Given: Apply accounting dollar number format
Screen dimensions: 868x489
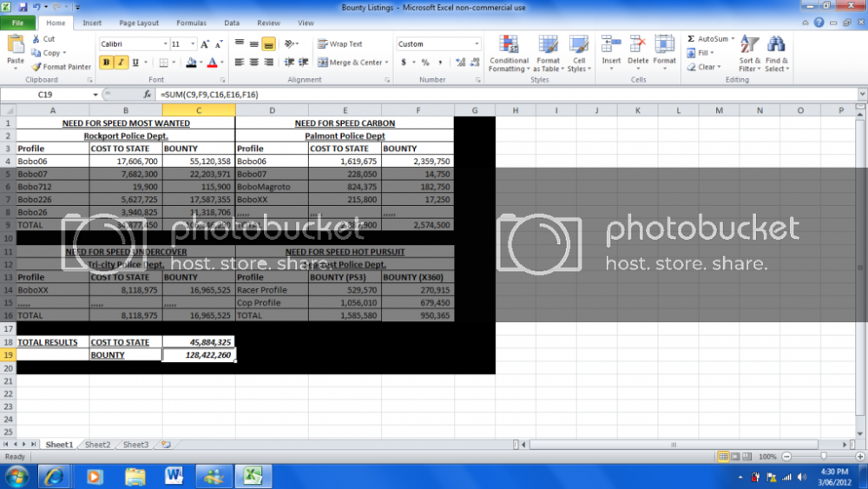Looking at the screenshot, I should [x=404, y=62].
